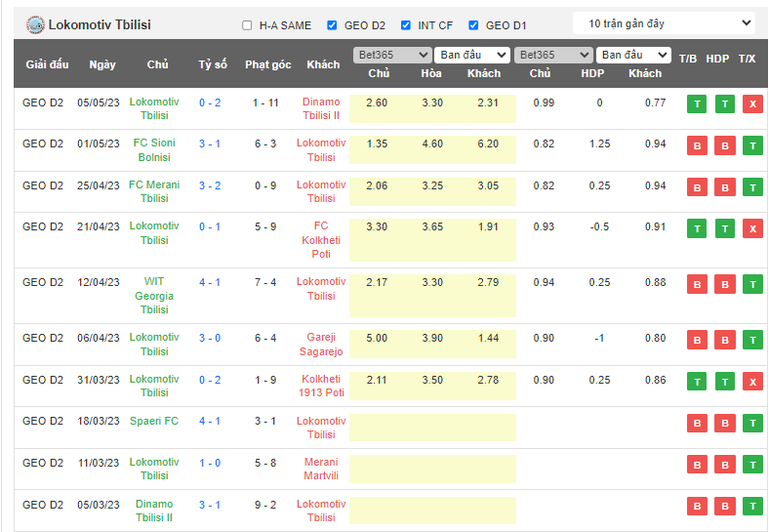Open the first Bet365 bookmaker dropdown
The width and height of the screenshot is (769, 532).
(390, 55)
